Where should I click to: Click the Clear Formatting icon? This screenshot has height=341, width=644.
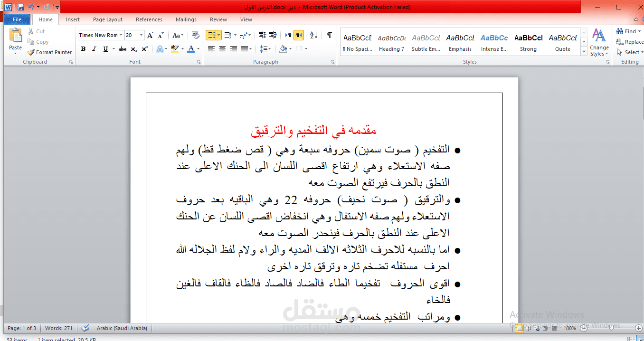tap(195, 35)
